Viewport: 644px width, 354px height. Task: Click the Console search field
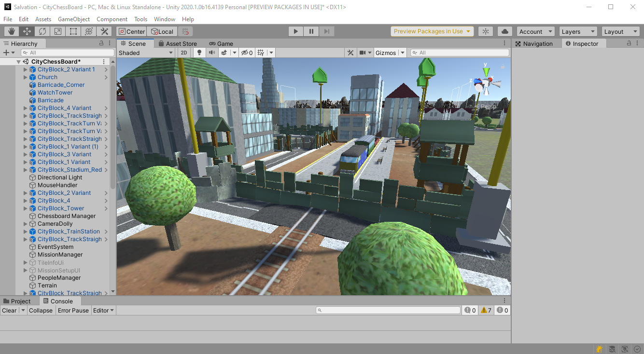(389, 310)
